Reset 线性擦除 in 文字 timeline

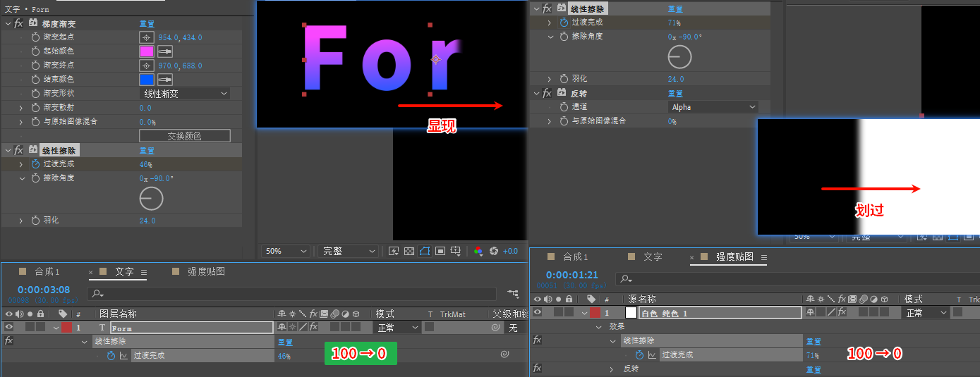coord(286,342)
